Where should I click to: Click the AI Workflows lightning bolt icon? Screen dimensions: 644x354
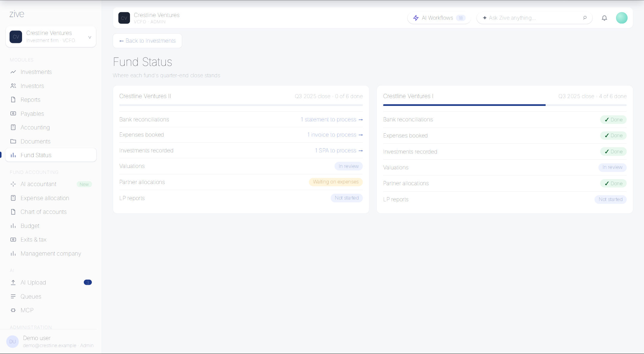point(416,18)
